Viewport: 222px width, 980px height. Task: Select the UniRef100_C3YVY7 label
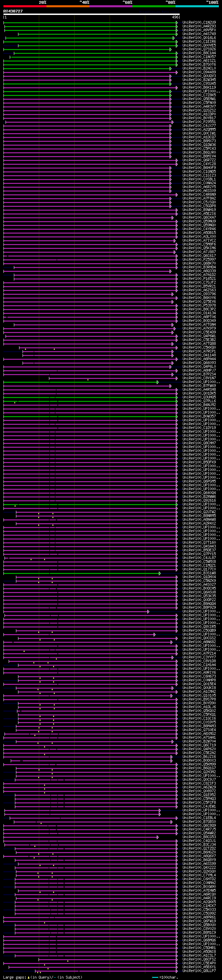[x=199, y=657]
